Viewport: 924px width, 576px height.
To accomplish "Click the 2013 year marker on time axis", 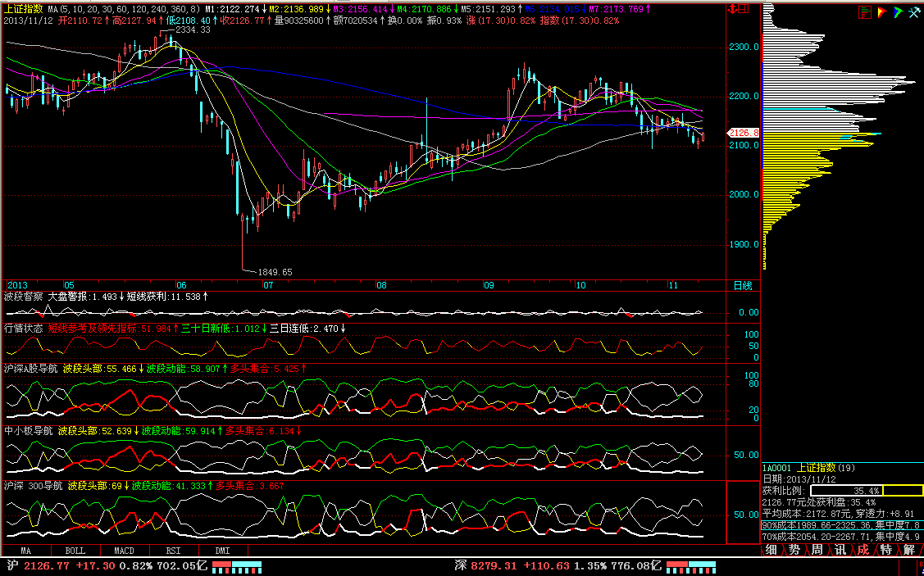I will coord(17,286).
